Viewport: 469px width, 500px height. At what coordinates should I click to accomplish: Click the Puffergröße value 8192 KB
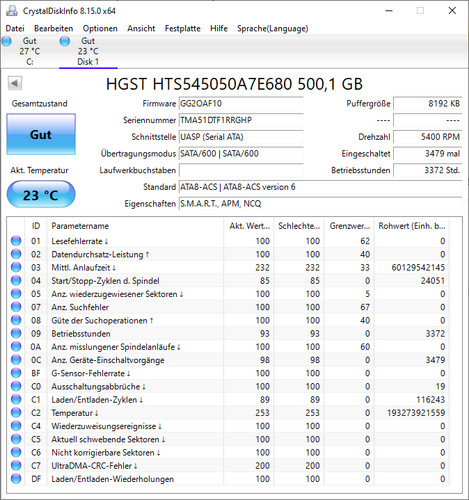pyautogui.click(x=428, y=103)
